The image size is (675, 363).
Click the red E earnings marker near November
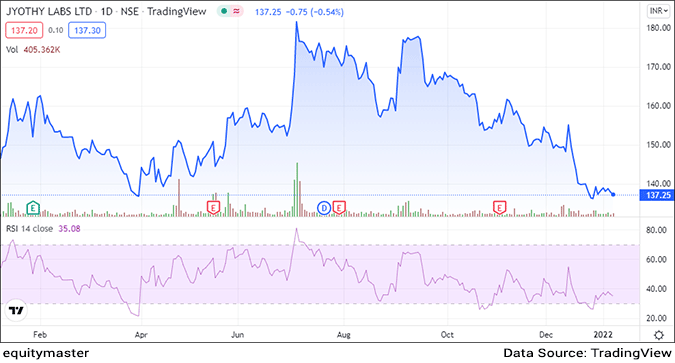(x=499, y=208)
